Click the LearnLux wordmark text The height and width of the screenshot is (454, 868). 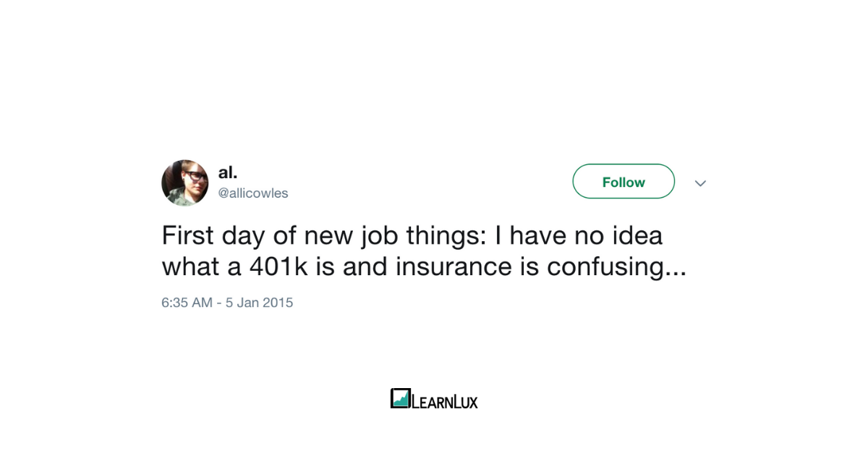[x=445, y=400]
